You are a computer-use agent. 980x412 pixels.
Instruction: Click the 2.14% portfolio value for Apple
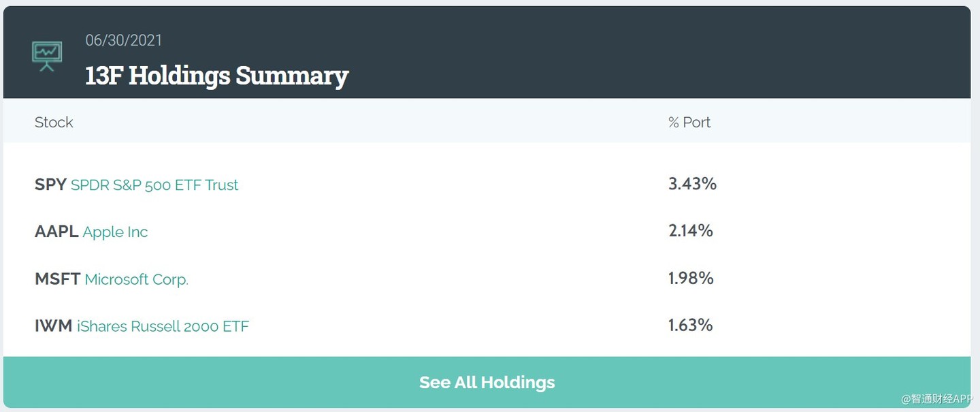coord(690,231)
